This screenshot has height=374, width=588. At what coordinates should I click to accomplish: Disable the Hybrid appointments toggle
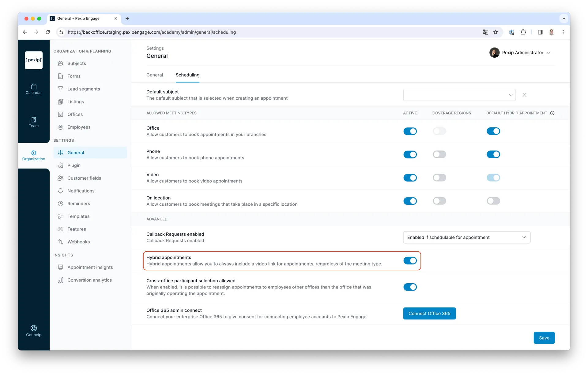(x=410, y=261)
